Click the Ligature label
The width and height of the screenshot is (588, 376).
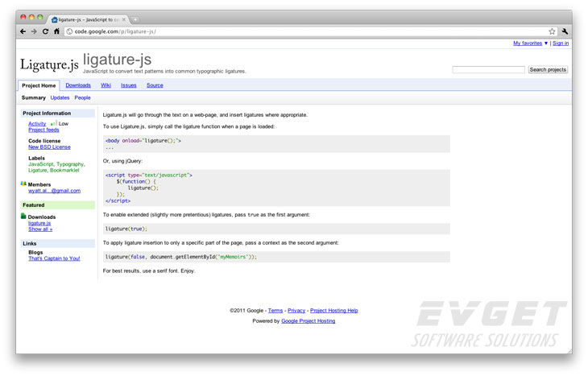click(38, 170)
